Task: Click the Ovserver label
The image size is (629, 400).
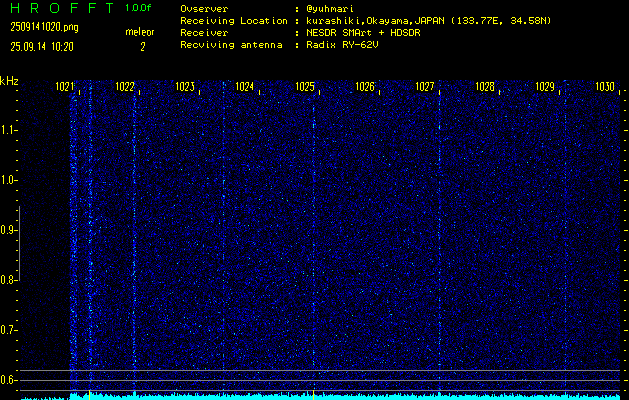Action: point(204,9)
